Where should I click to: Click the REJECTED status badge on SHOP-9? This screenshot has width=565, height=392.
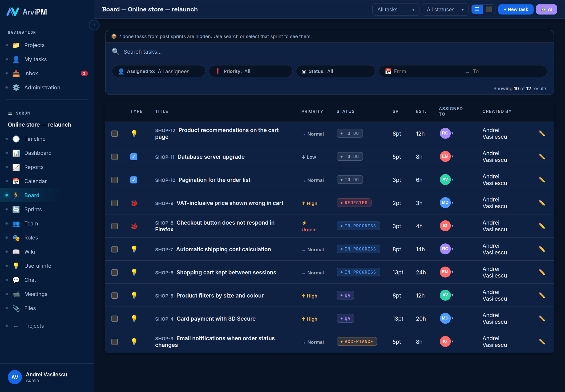[354, 203]
